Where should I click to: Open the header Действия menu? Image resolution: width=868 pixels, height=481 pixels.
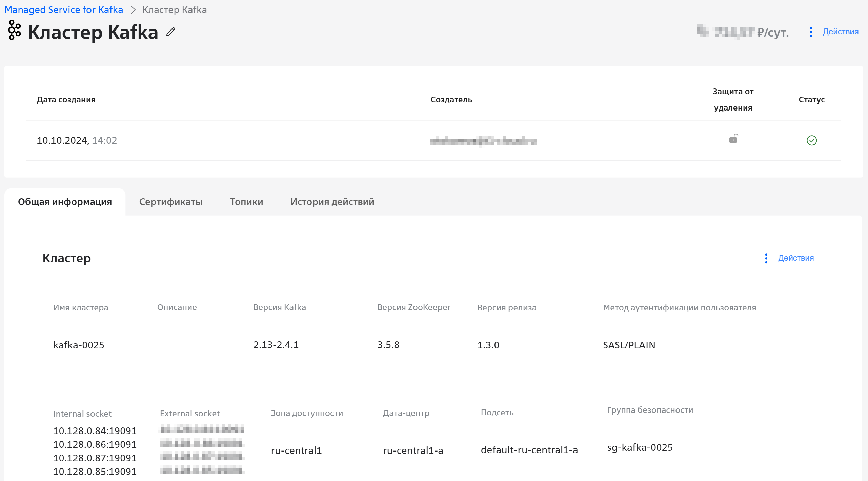840,32
